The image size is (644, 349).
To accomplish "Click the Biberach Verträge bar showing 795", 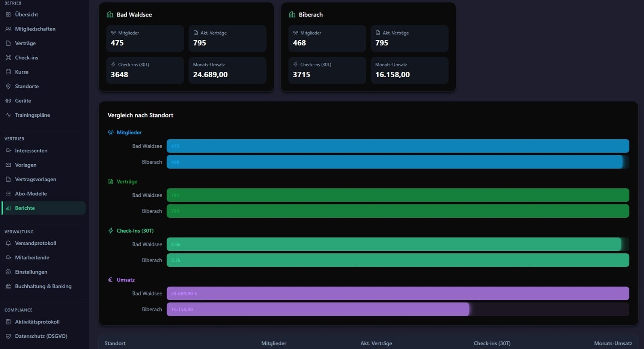I will (398, 211).
